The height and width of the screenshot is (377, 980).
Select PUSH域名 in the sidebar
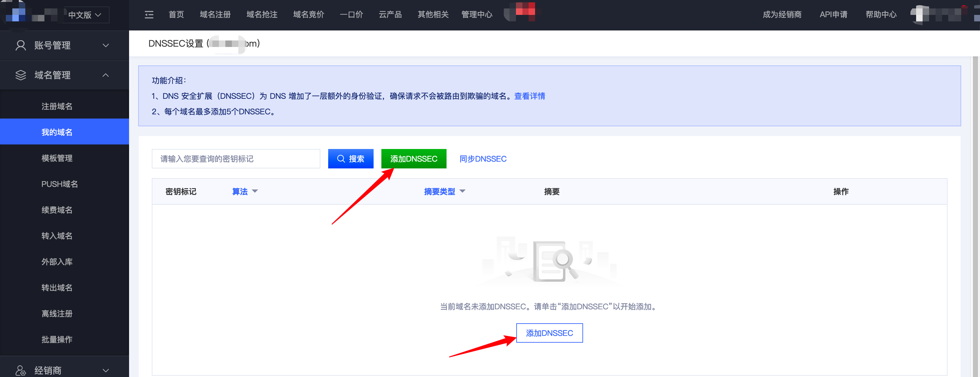point(64,184)
